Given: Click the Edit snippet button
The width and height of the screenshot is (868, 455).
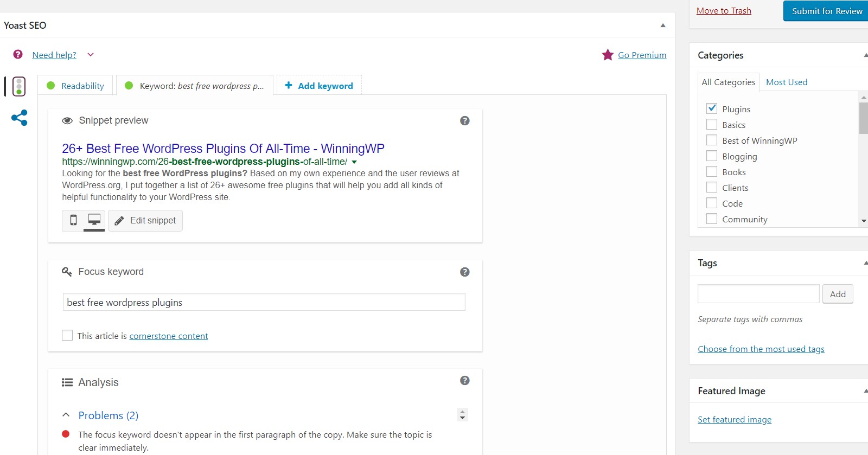Looking at the screenshot, I should (145, 220).
